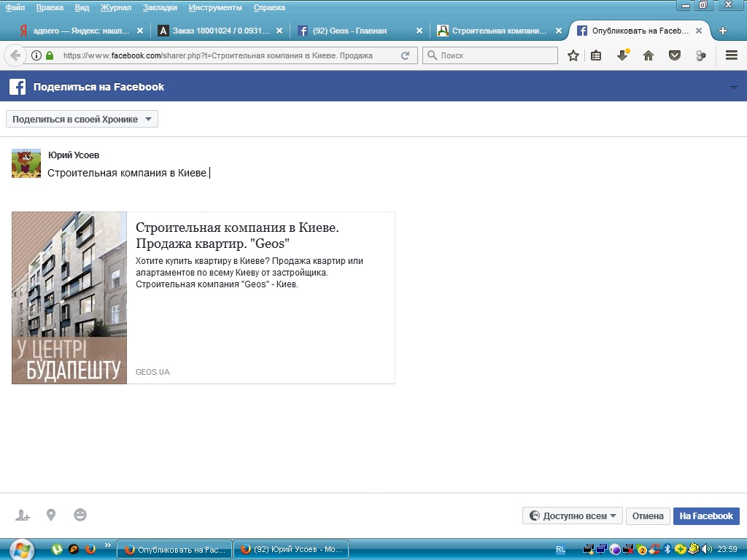Close the Заказ 18001024 tab

tap(279, 31)
